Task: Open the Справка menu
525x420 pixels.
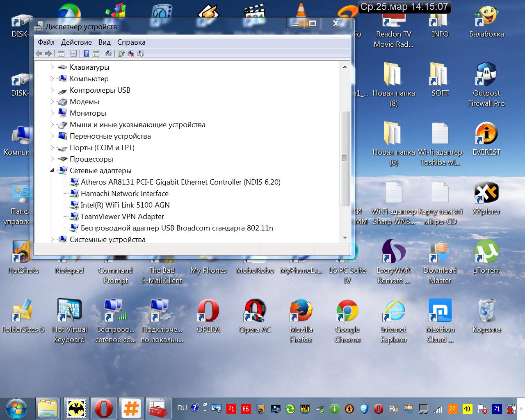Action: coord(131,42)
